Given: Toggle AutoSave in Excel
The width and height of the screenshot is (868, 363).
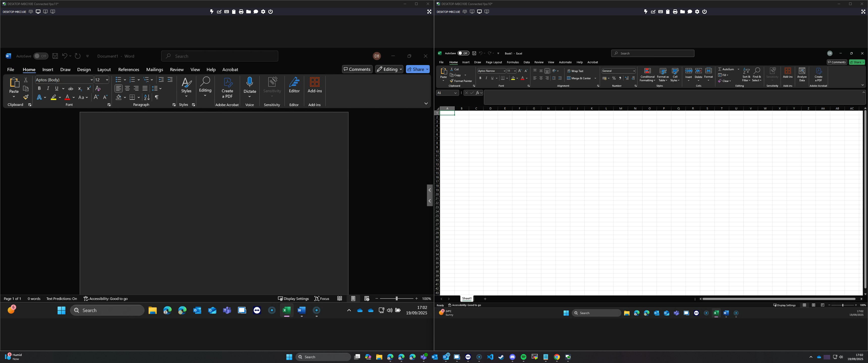Looking at the screenshot, I should [x=463, y=53].
